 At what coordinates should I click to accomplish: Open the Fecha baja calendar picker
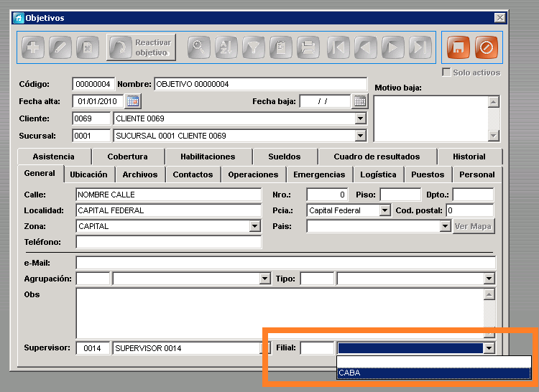coord(359,101)
